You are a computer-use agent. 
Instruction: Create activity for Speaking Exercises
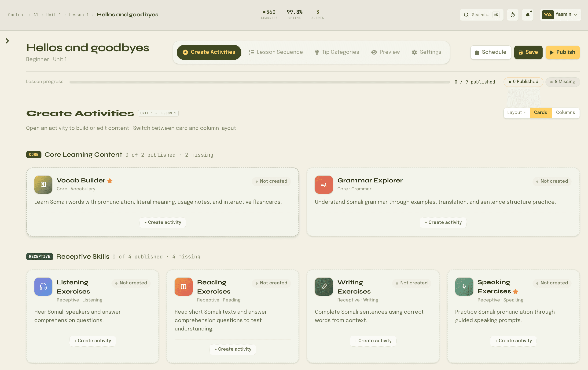[x=513, y=341]
